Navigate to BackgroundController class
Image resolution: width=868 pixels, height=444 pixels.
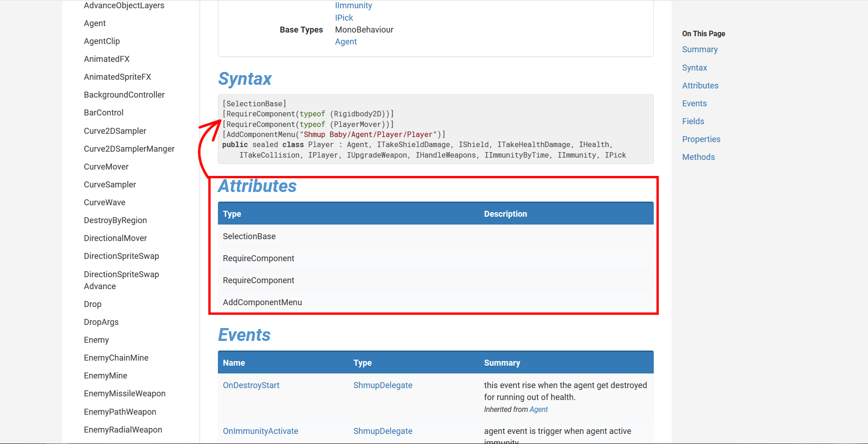click(124, 94)
